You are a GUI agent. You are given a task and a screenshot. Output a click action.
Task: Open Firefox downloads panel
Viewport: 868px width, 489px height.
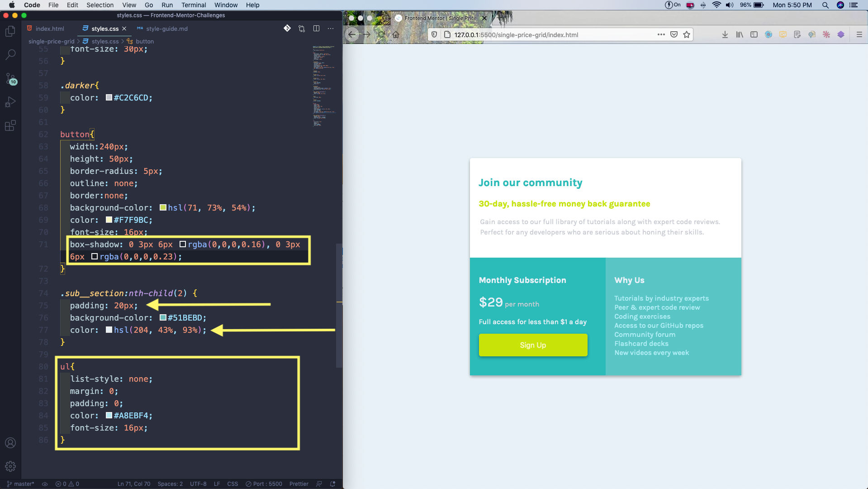pyautogui.click(x=725, y=34)
